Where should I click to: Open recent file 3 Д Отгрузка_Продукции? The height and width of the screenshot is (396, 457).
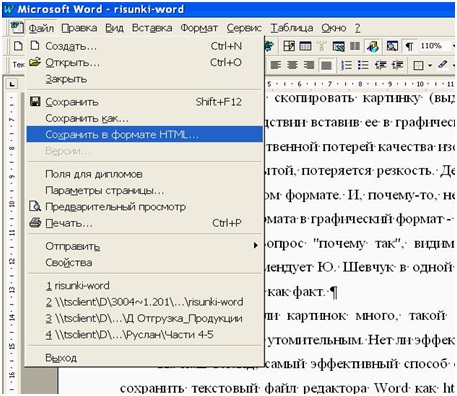click(x=145, y=318)
